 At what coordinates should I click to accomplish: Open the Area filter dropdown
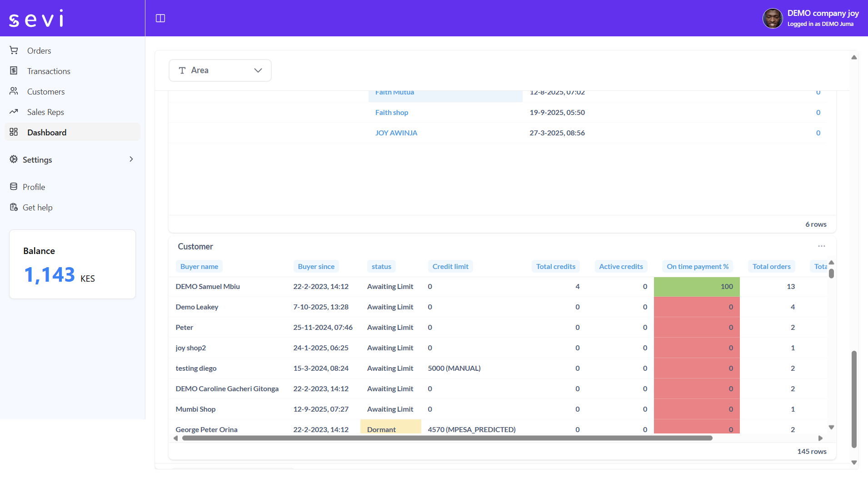pyautogui.click(x=220, y=70)
